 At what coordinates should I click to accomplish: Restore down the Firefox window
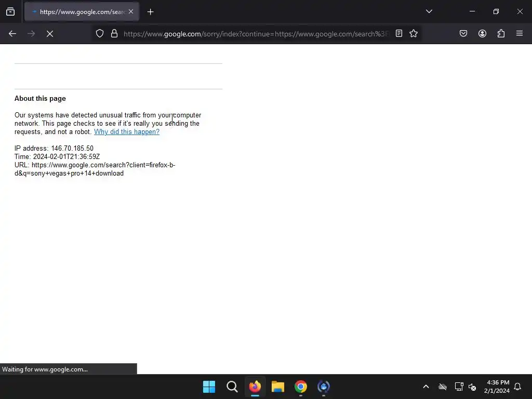click(496, 11)
